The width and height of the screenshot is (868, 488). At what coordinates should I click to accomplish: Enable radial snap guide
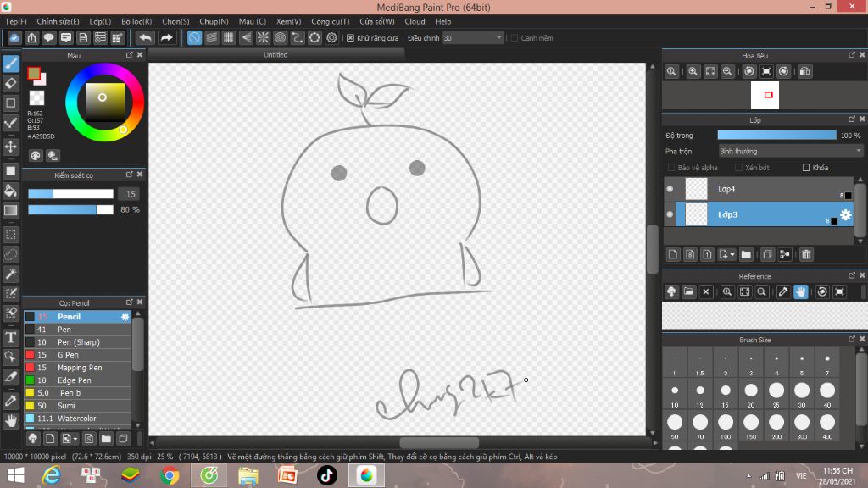263,37
